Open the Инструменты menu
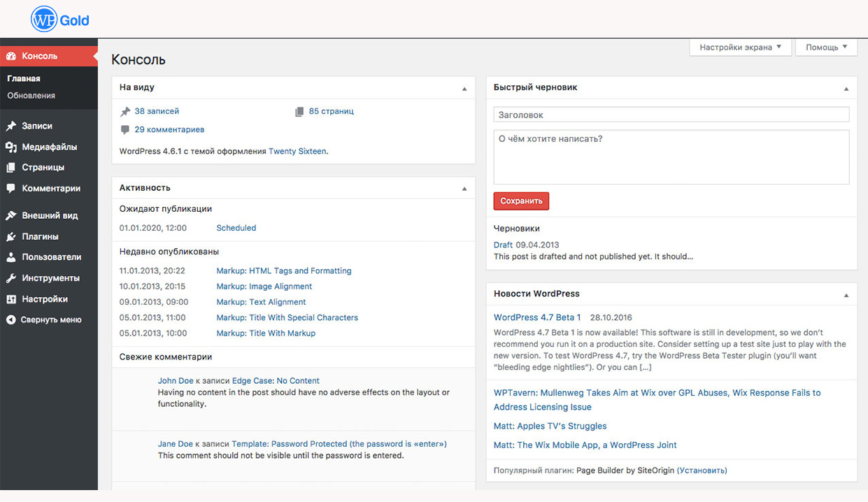Viewport: 868px width, 502px height. pyautogui.click(x=49, y=278)
